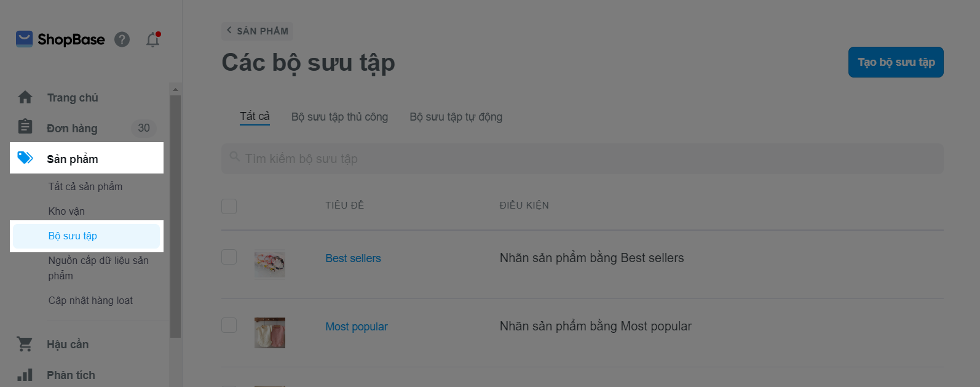Open Tất cả sản phẩm in sidebar
The image size is (980, 387).
pos(85,186)
